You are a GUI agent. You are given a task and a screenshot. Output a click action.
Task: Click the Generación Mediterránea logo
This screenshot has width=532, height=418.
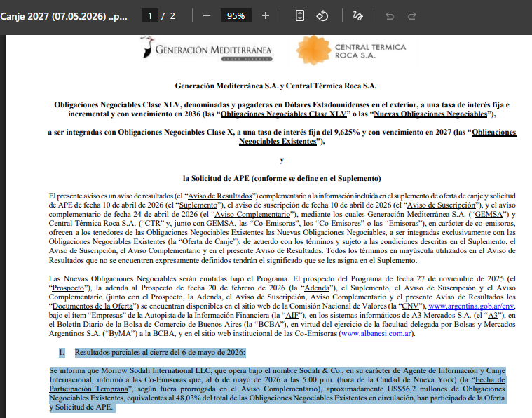tap(207, 49)
